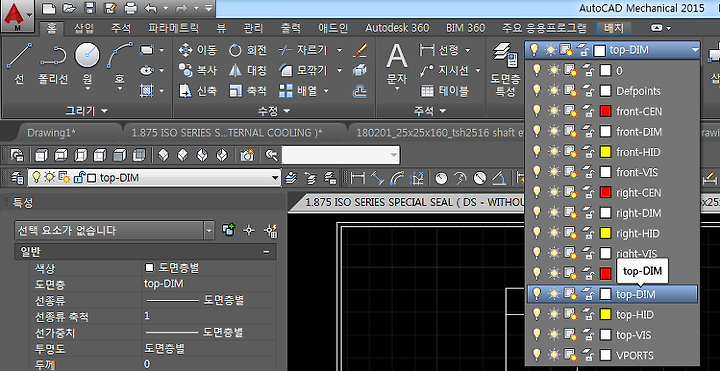Select the top-VIS layer entry
Image resolution: width=720 pixels, height=371 pixels.
(612, 335)
